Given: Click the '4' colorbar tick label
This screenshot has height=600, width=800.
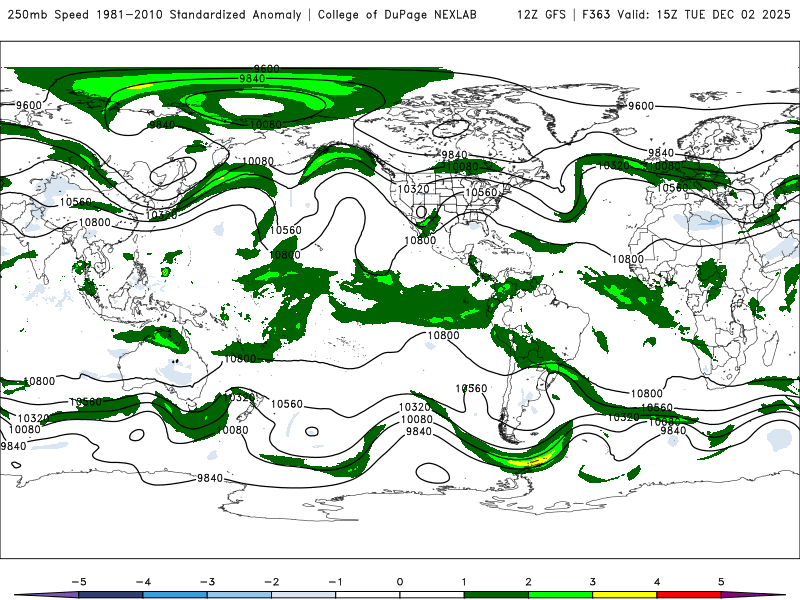Looking at the screenshot, I should [657, 582].
